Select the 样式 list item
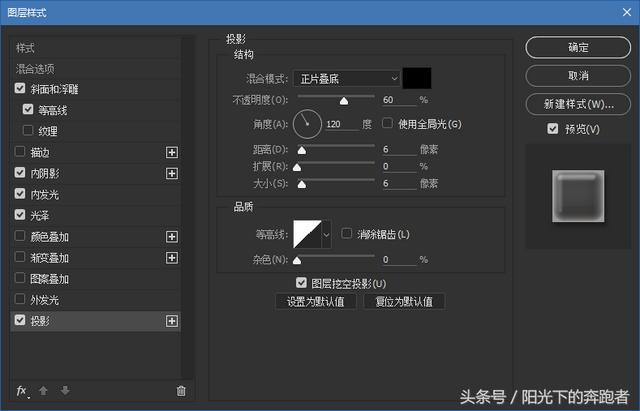This screenshot has width=640, height=411. tap(95, 48)
